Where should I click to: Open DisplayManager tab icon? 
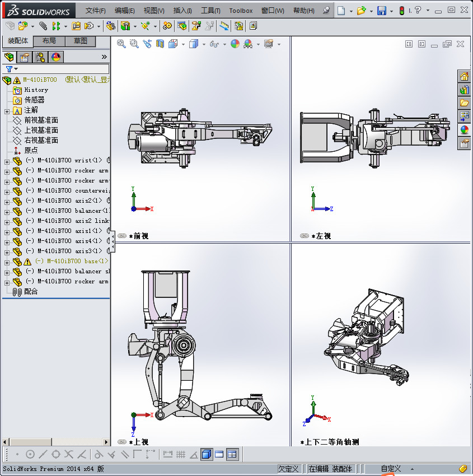(x=56, y=57)
